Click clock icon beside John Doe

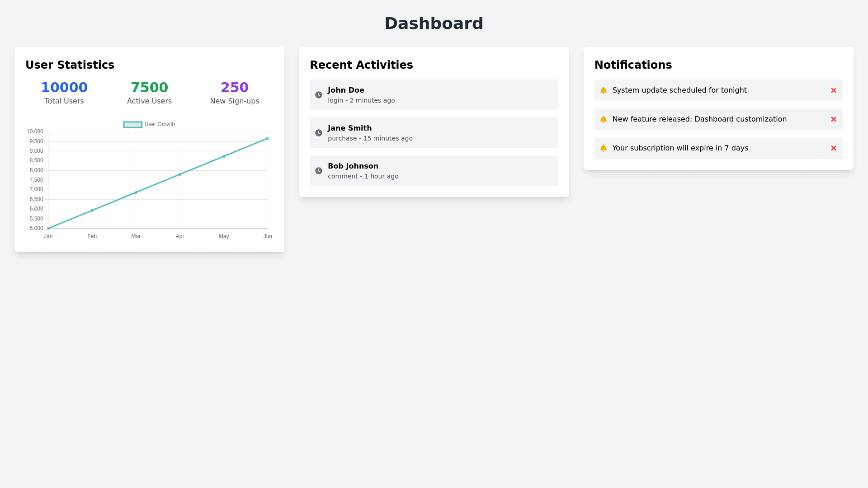(x=319, y=95)
